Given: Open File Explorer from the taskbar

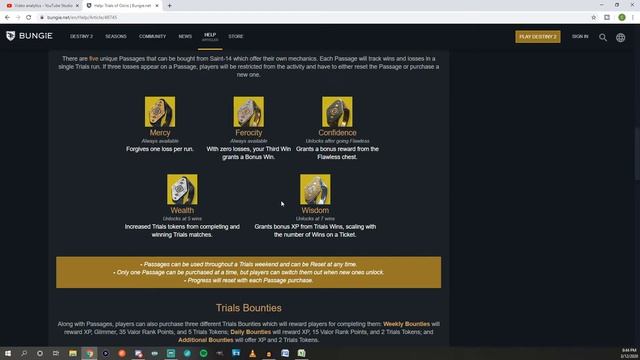Looking at the screenshot, I should point(73,353).
